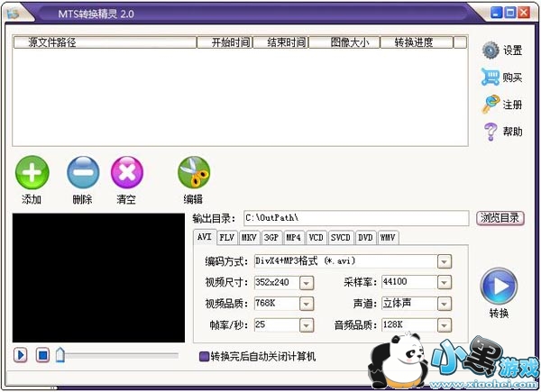The width and height of the screenshot is (541, 392).
Task: Switch to the MKV format tab
Action: [x=249, y=238]
